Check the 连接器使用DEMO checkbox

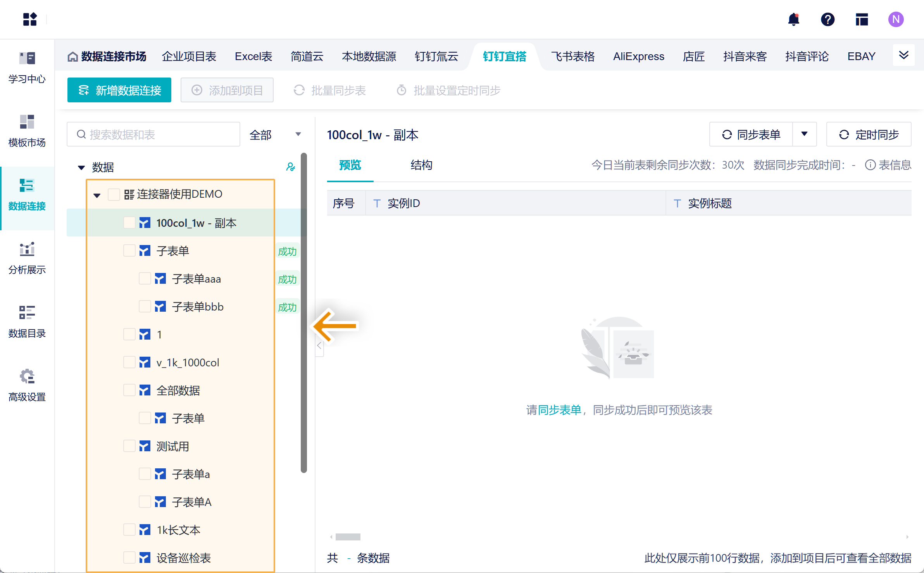pos(114,194)
